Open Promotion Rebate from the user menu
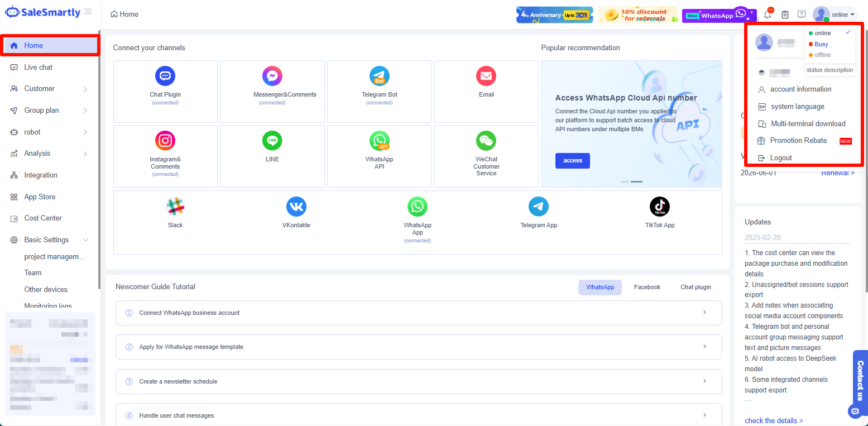The image size is (868, 426). [x=798, y=141]
